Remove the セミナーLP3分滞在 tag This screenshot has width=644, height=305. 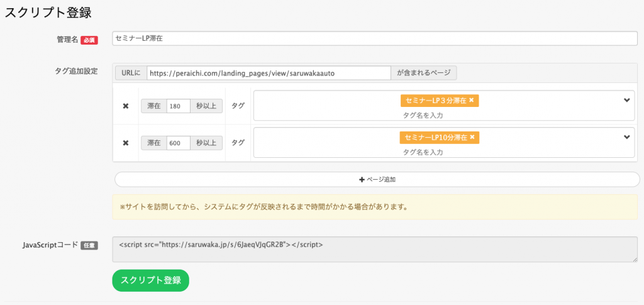[472, 100]
